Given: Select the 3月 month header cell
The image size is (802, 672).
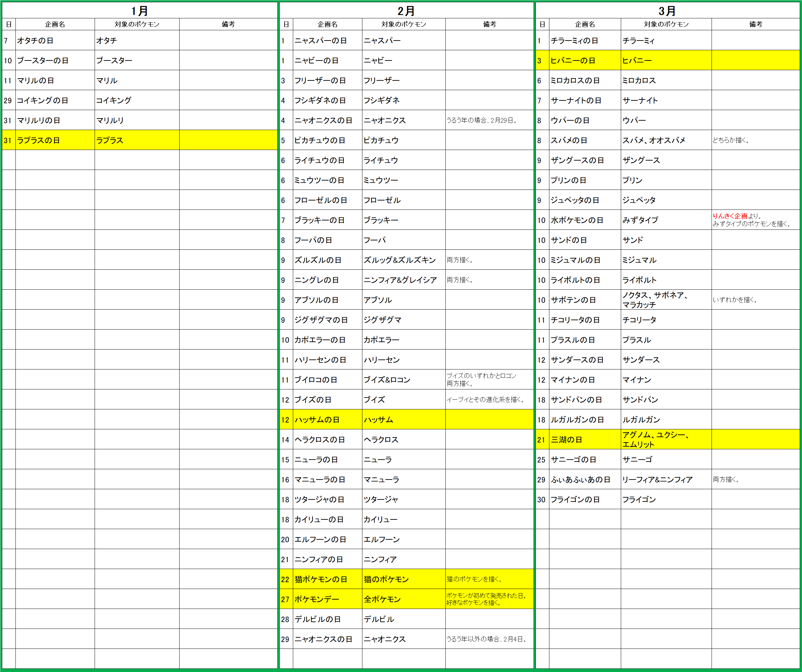Looking at the screenshot, I should pos(667,11).
